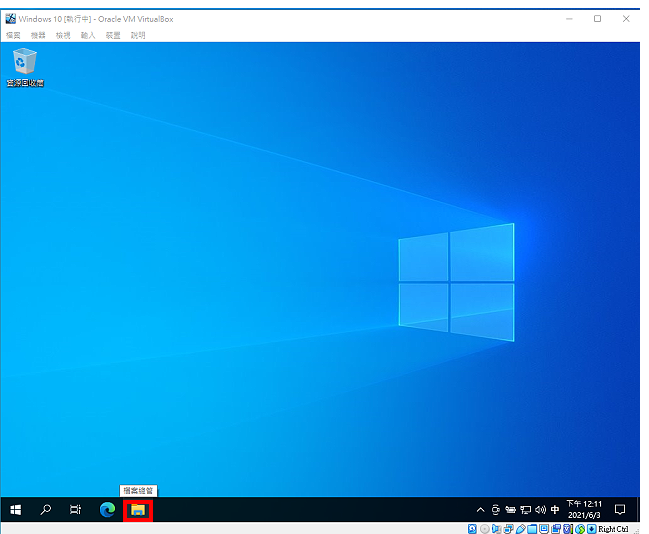Click the VirtualBox window title icon

[x=10, y=19]
